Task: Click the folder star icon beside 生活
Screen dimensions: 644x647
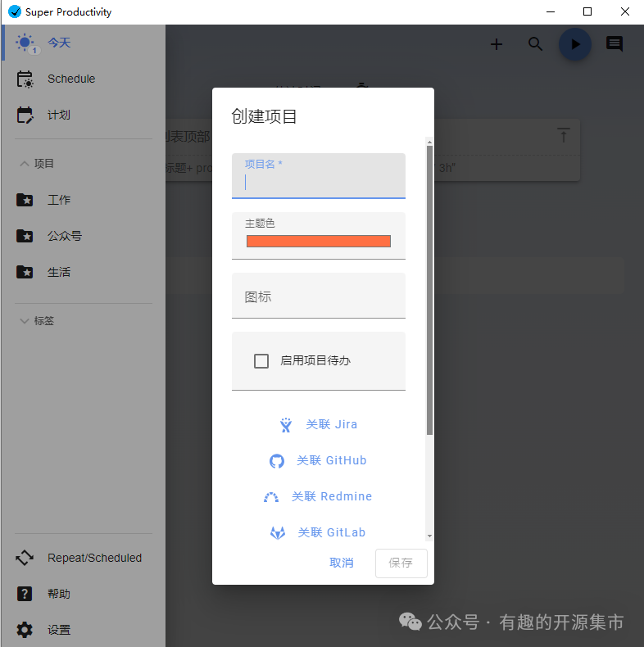Action: coord(25,273)
